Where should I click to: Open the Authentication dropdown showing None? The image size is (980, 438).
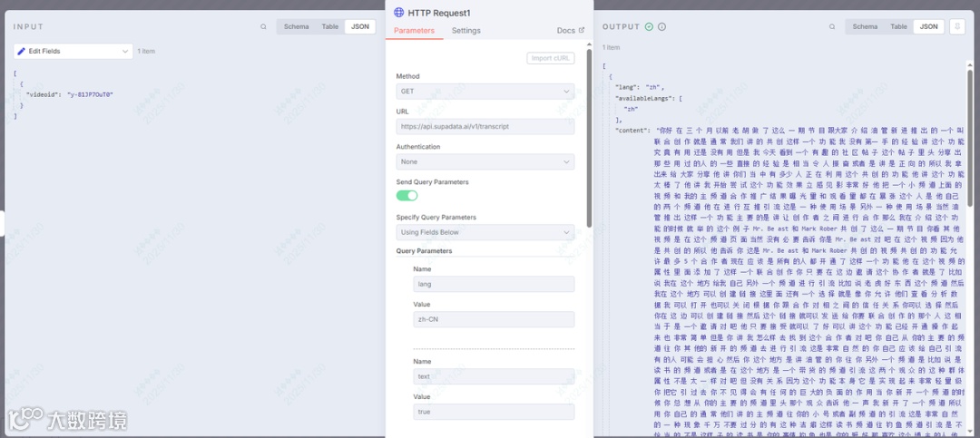[485, 161]
